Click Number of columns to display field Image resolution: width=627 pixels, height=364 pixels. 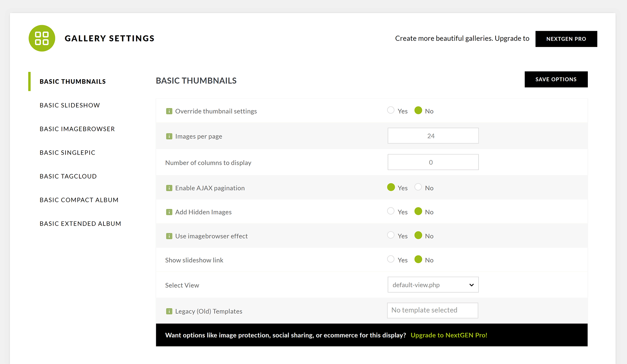pos(433,162)
